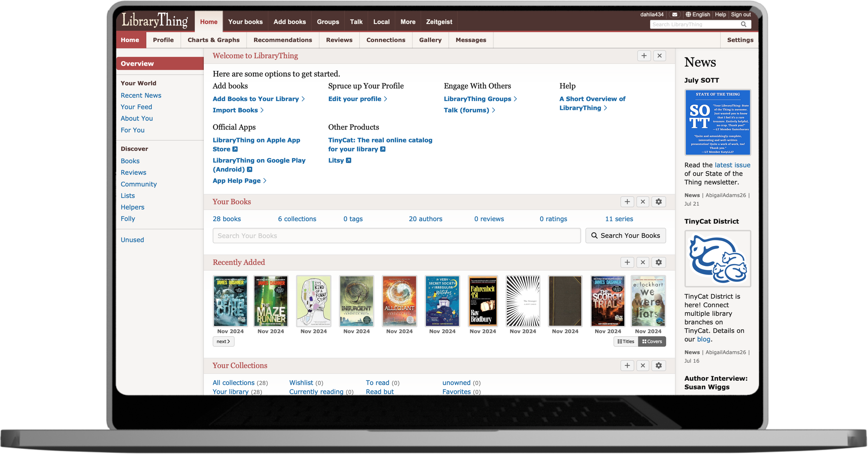Image resolution: width=868 pixels, height=454 pixels.
Task: Click plus icon on Recently Added module
Action: coord(627,262)
